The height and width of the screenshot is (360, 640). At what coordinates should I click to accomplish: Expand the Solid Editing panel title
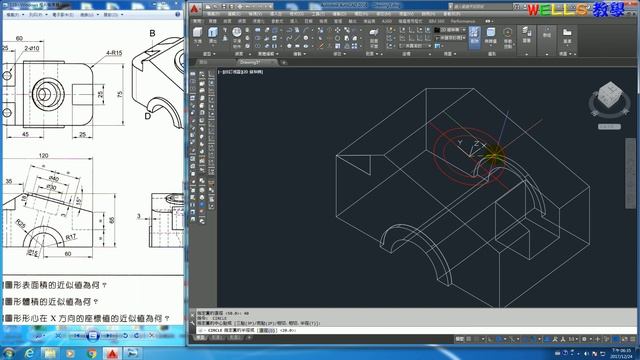pos(268,54)
